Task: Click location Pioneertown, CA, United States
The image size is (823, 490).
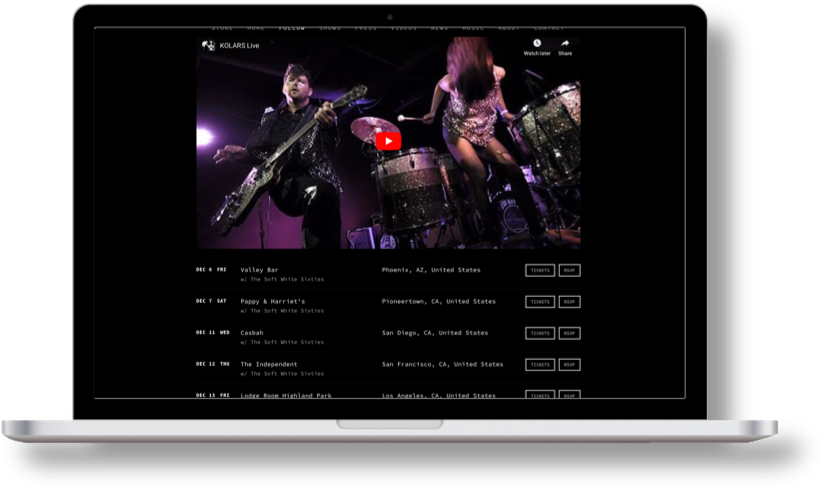Action: (x=439, y=301)
